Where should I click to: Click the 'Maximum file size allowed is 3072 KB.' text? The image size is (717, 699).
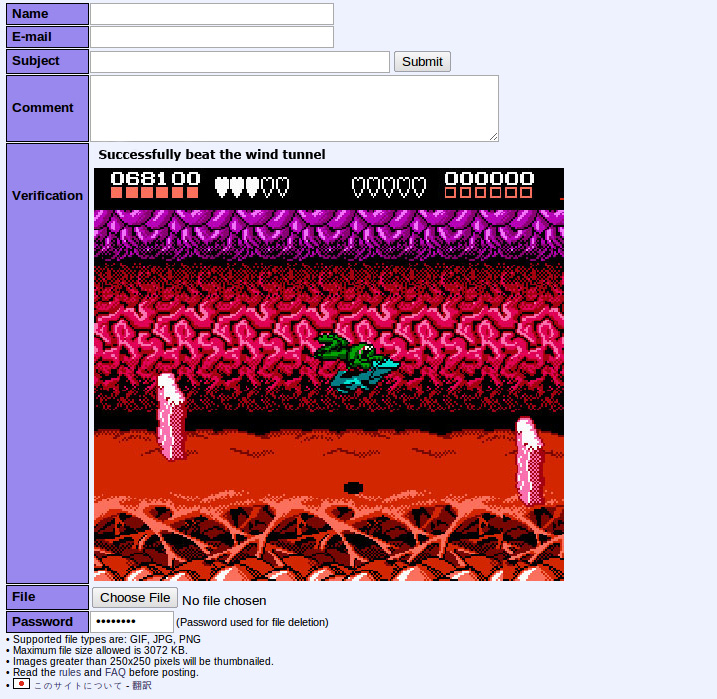coord(100,651)
